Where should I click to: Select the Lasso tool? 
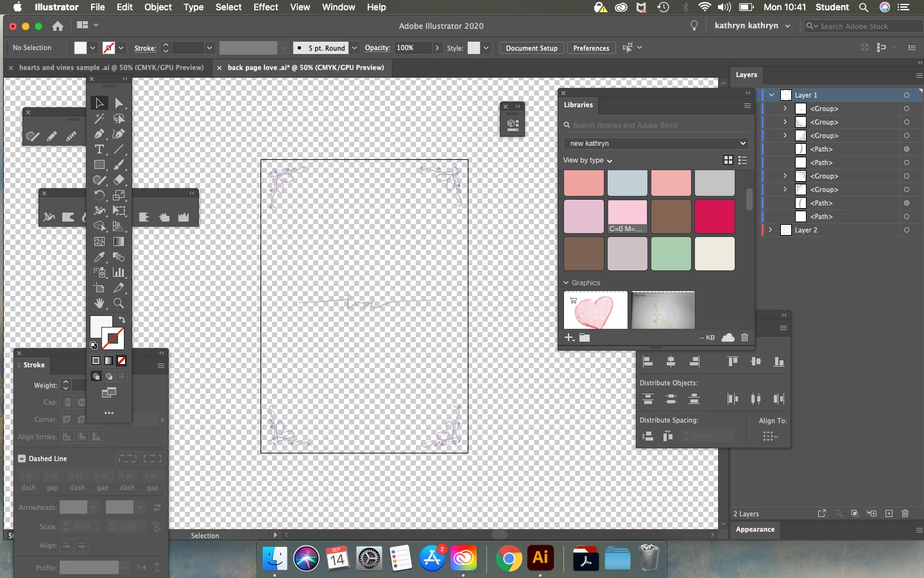[x=119, y=118]
